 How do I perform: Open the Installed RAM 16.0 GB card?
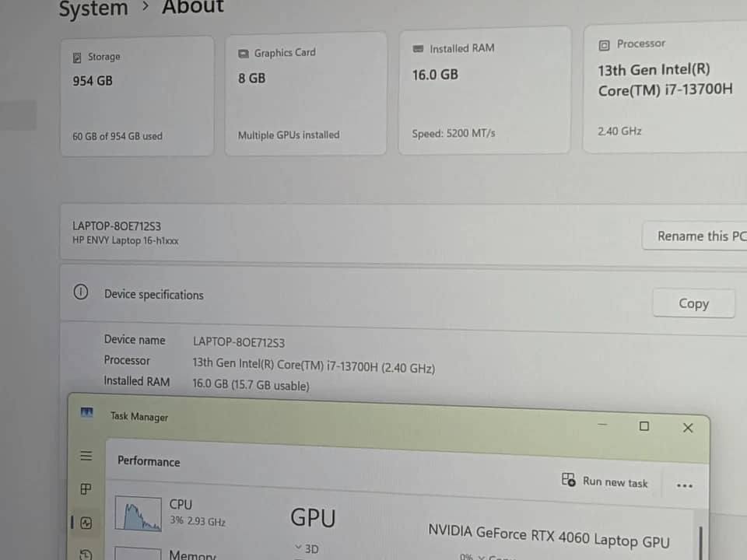click(484, 90)
